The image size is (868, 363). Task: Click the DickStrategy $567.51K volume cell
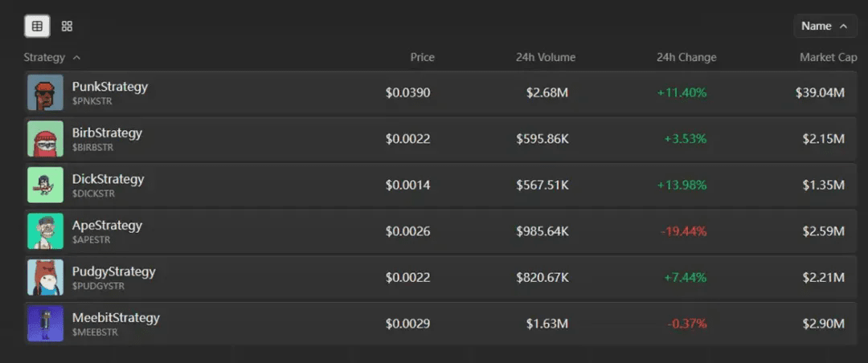(x=542, y=186)
